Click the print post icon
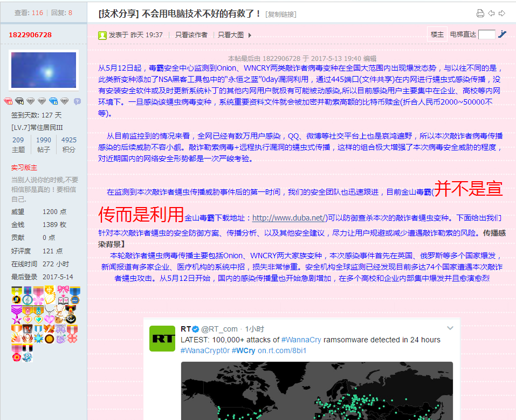The image size is (516, 420). click(x=480, y=13)
